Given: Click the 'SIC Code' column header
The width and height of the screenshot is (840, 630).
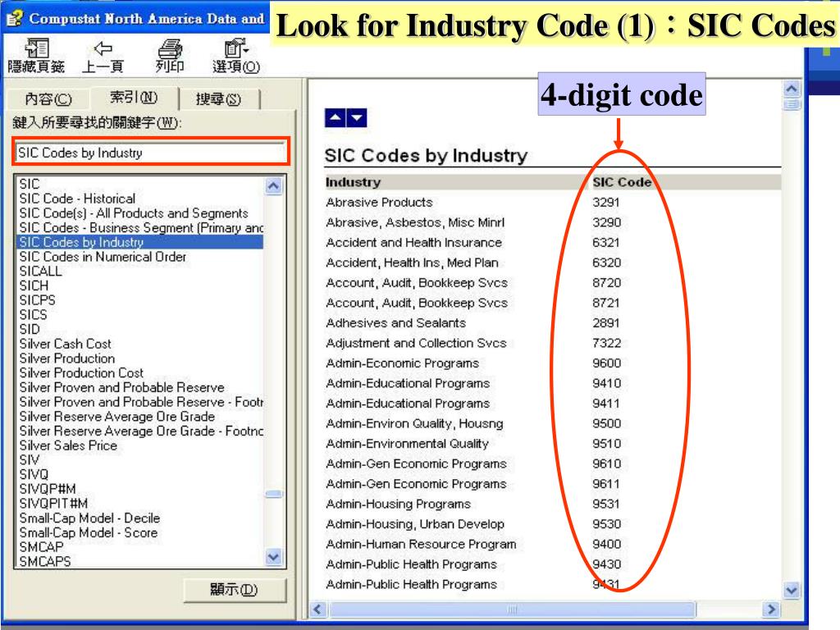Looking at the screenshot, I should 622,182.
